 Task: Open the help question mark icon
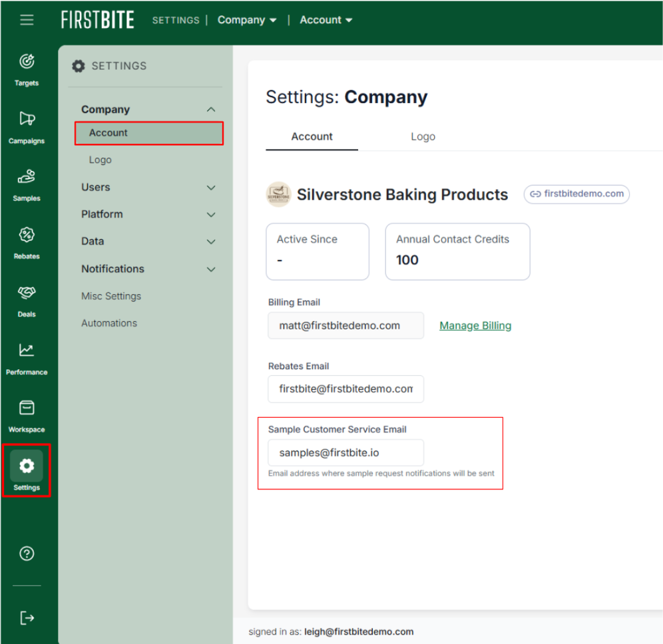[x=27, y=553]
